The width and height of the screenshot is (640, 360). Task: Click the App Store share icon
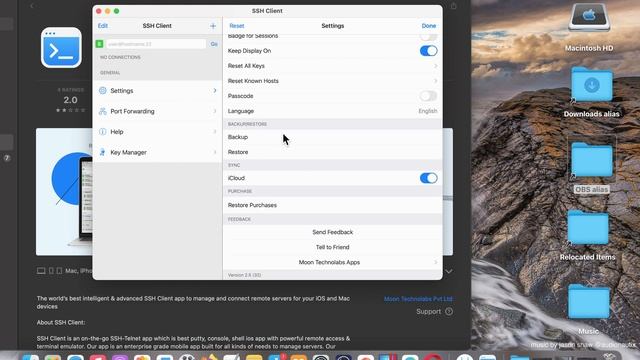(453, 6)
